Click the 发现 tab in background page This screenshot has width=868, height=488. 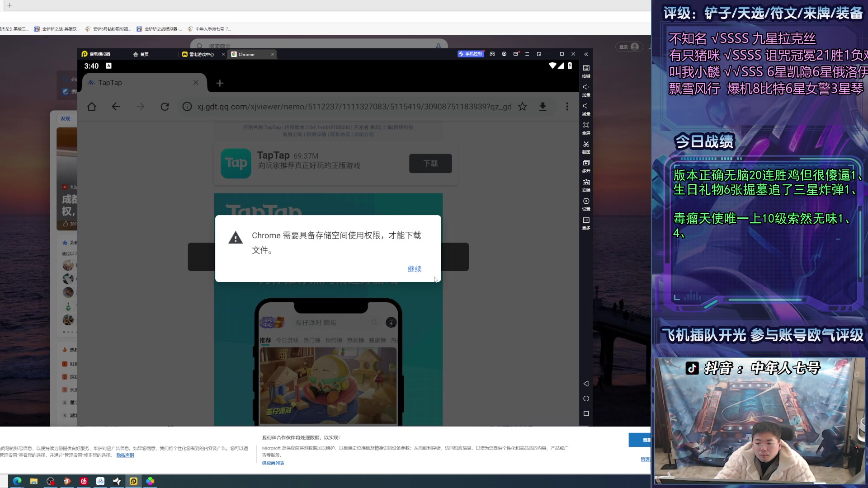66,119
